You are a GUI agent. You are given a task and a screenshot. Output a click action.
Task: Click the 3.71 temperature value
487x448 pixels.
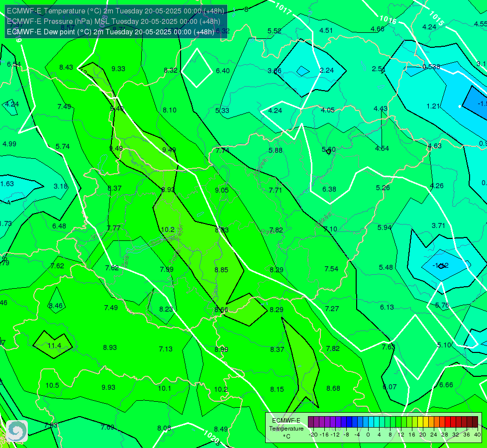pyautogui.click(x=438, y=225)
